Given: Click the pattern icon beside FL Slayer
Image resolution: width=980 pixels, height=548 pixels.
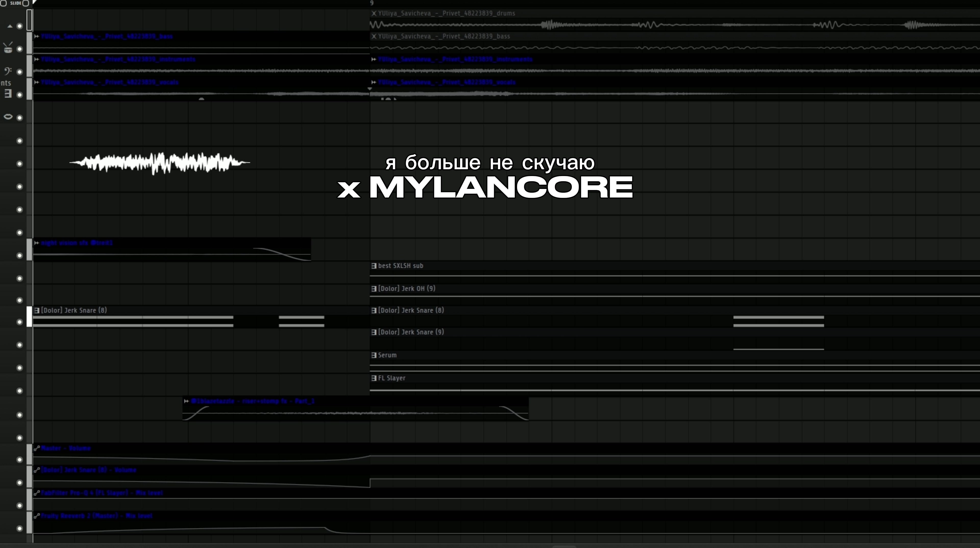Looking at the screenshot, I should tap(374, 378).
